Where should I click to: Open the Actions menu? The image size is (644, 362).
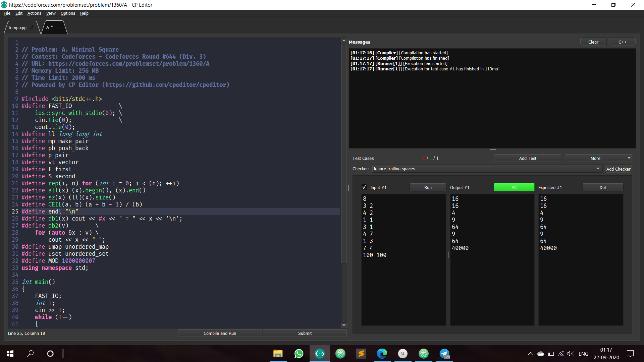point(34,13)
